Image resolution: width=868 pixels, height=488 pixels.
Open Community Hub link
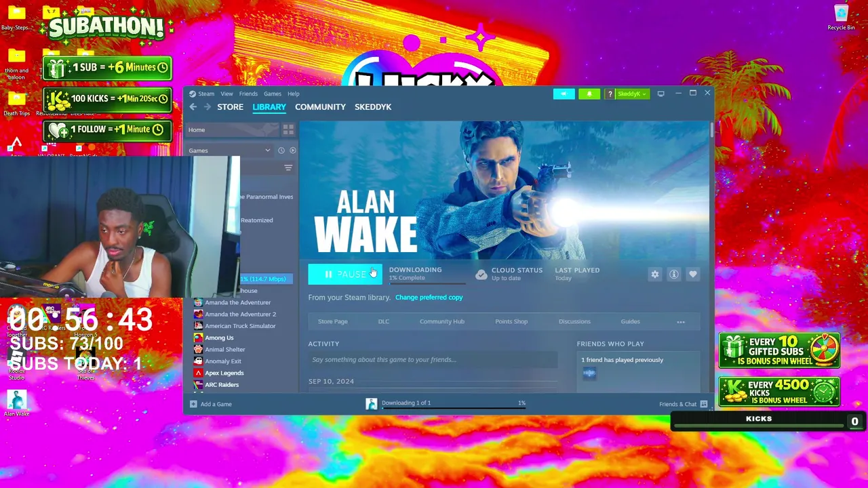(x=442, y=322)
